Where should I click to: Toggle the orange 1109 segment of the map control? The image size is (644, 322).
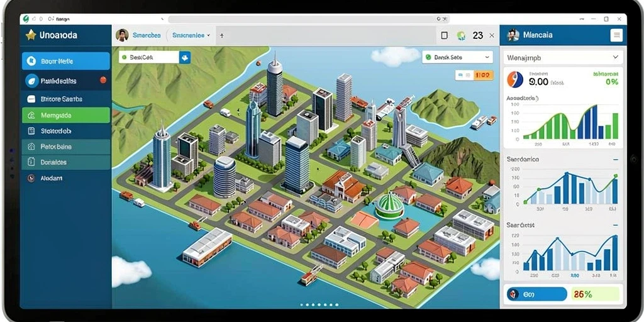[x=484, y=75]
